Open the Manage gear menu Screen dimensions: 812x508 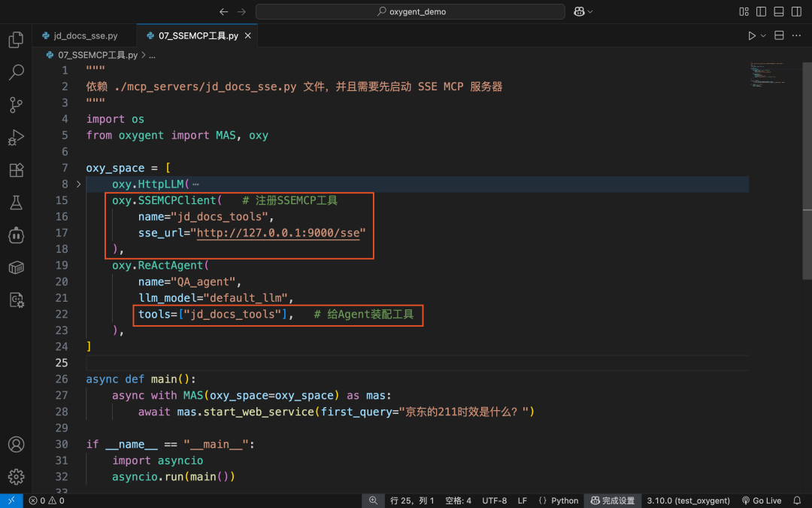[16, 476]
